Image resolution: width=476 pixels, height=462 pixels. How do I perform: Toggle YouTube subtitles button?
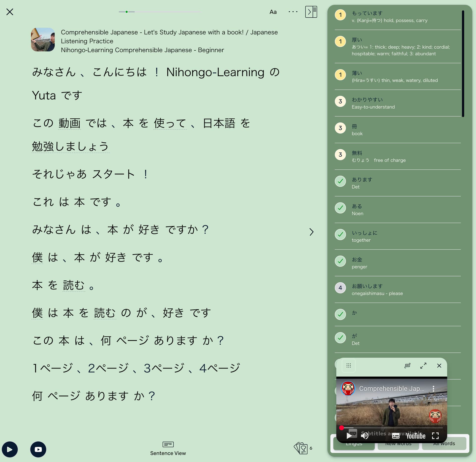(396, 435)
